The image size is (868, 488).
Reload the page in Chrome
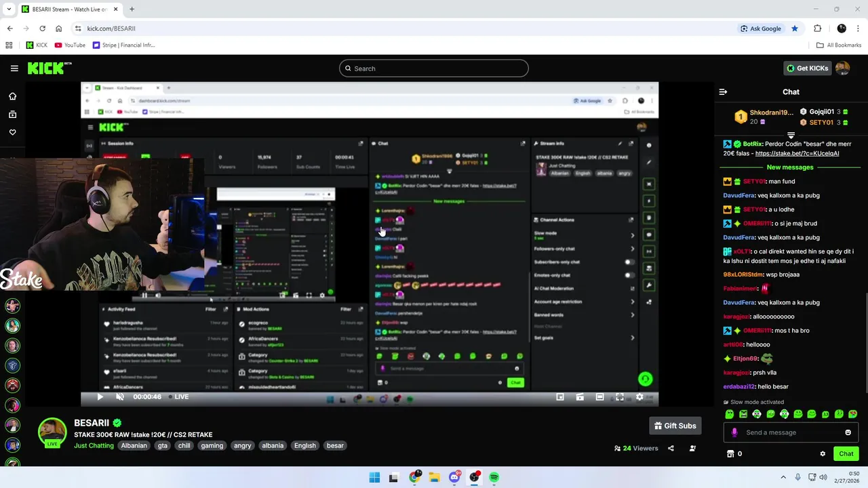[42, 28]
